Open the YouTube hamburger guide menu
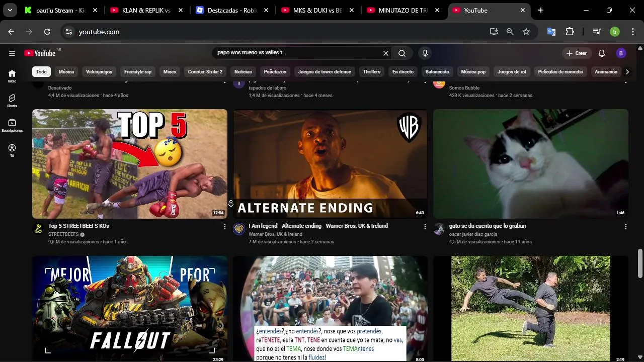Screen dimensions: 644x362 [12, 53]
